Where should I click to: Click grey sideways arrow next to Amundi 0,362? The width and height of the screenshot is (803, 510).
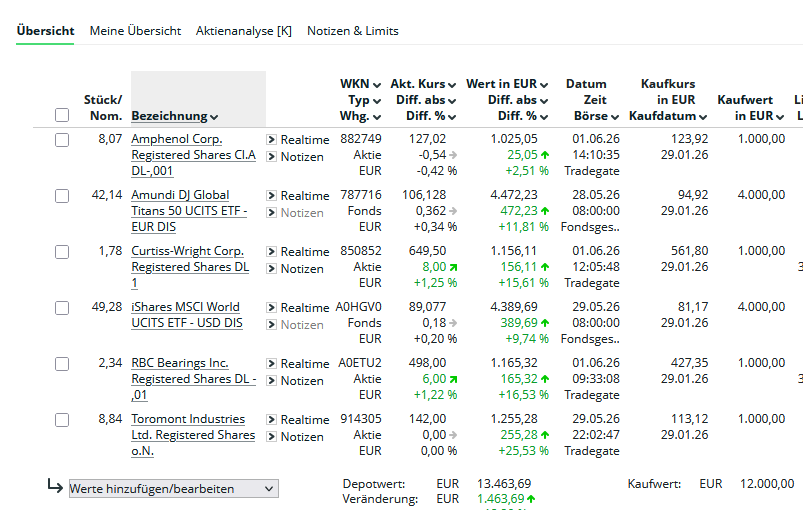pos(453,210)
